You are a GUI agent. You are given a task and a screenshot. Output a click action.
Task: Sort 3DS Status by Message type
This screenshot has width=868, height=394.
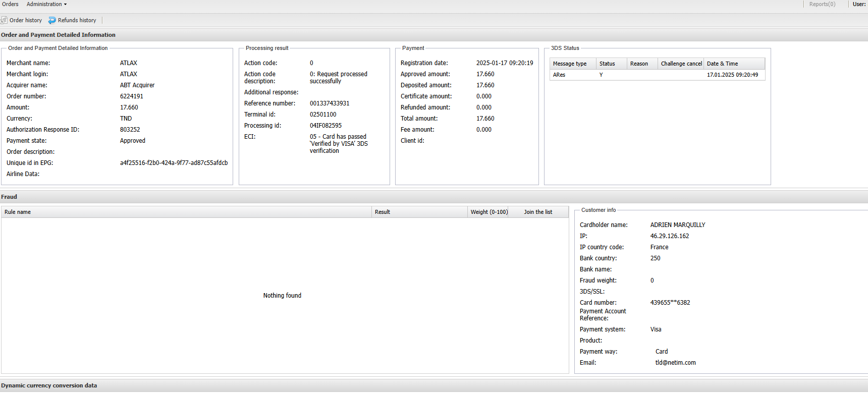[x=570, y=64]
